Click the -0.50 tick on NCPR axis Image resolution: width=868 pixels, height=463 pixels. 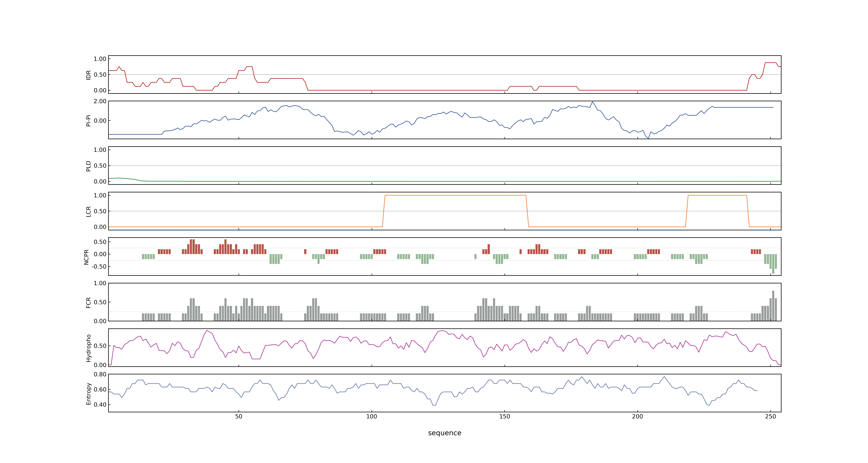pyautogui.click(x=99, y=267)
